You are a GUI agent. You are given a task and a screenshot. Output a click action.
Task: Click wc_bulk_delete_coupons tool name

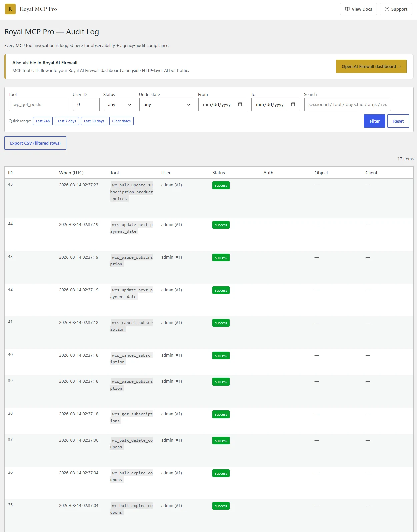[x=132, y=444]
